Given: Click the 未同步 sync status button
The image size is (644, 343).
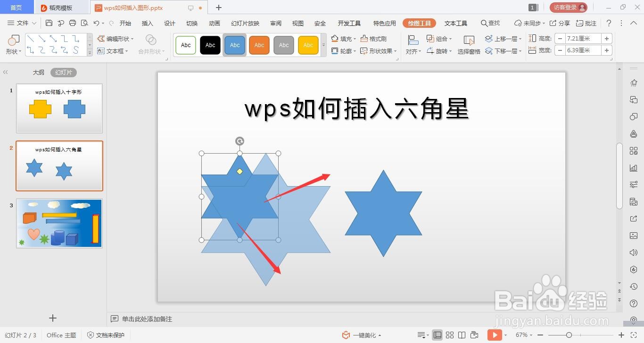Looking at the screenshot, I should (x=529, y=23).
